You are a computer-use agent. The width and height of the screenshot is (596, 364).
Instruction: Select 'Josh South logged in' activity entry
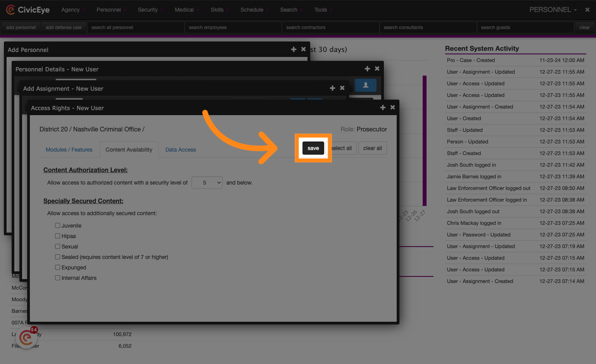pyautogui.click(x=515, y=165)
